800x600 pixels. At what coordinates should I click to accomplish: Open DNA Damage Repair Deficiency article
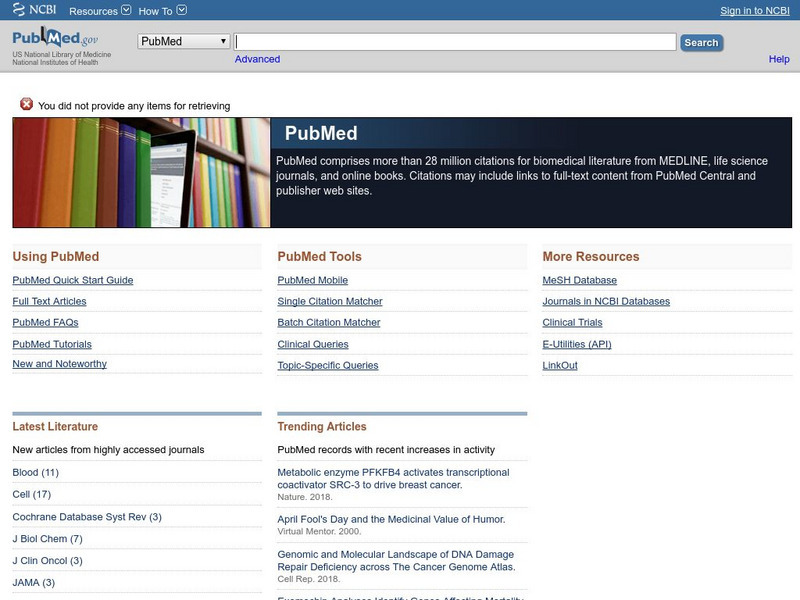tap(396, 561)
